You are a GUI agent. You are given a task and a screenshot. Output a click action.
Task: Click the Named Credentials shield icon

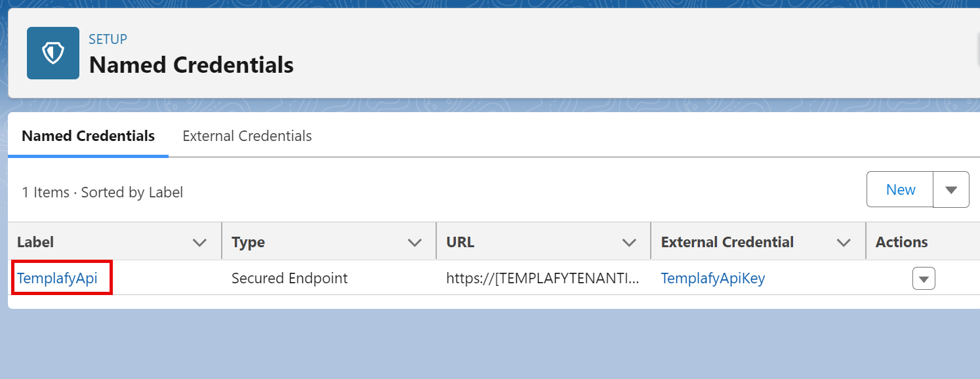click(53, 53)
